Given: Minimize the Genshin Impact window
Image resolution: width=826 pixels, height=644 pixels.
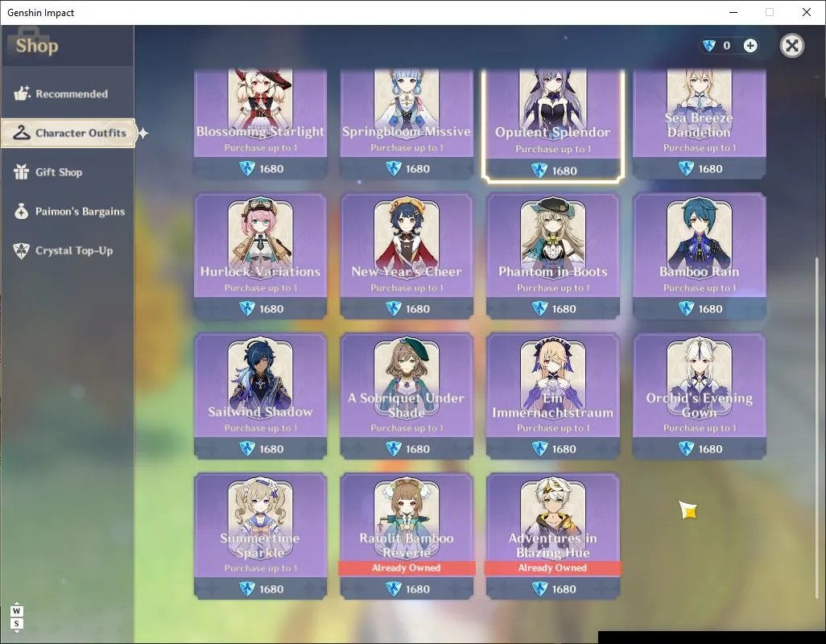Looking at the screenshot, I should (733, 12).
